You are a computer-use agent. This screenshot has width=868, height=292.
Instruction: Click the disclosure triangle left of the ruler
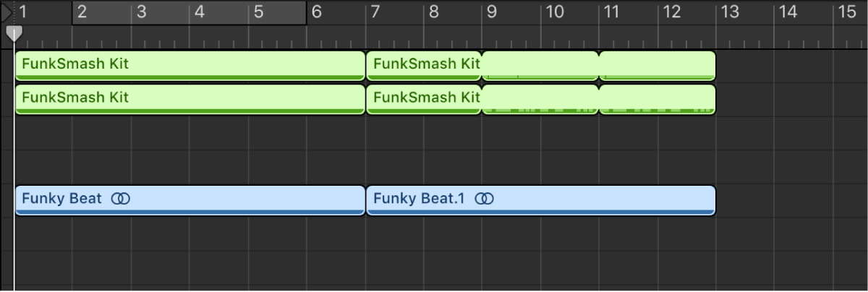pos(6,12)
